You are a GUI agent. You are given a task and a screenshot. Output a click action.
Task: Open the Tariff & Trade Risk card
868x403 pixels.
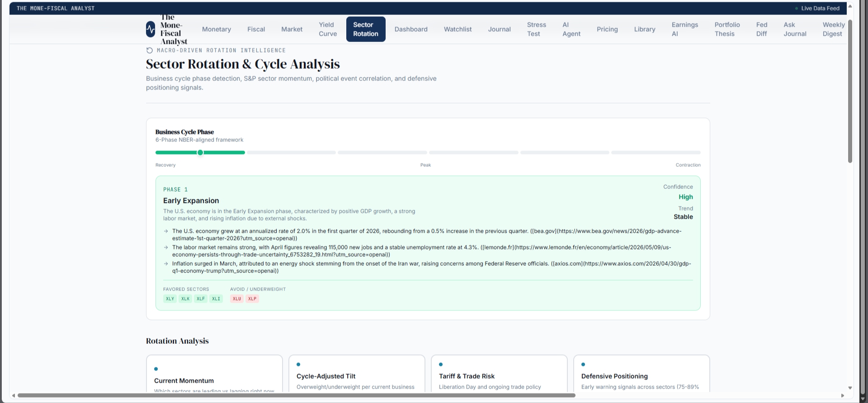point(499,374)
